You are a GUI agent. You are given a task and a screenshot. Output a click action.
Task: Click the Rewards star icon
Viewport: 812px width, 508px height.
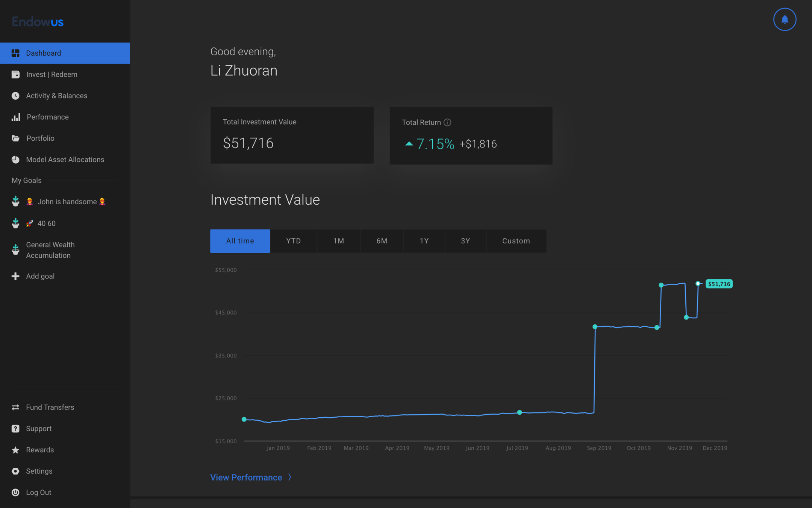(x=15, y=450)
